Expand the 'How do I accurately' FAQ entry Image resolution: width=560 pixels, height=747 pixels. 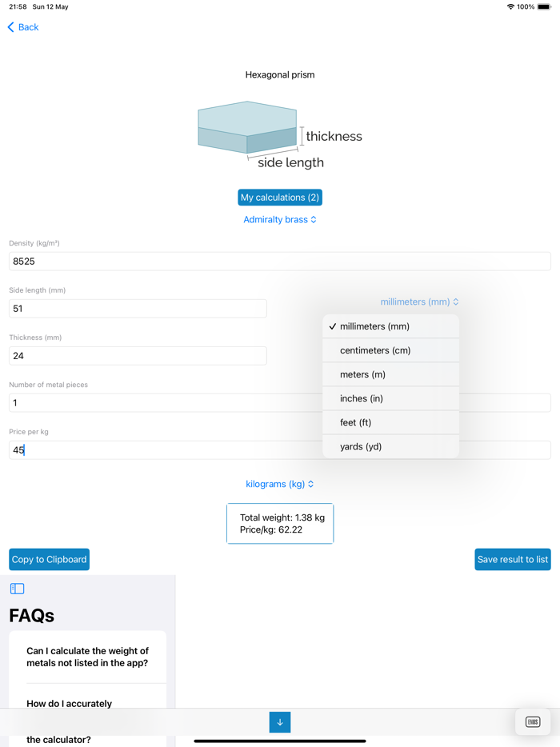coord(88,703)
